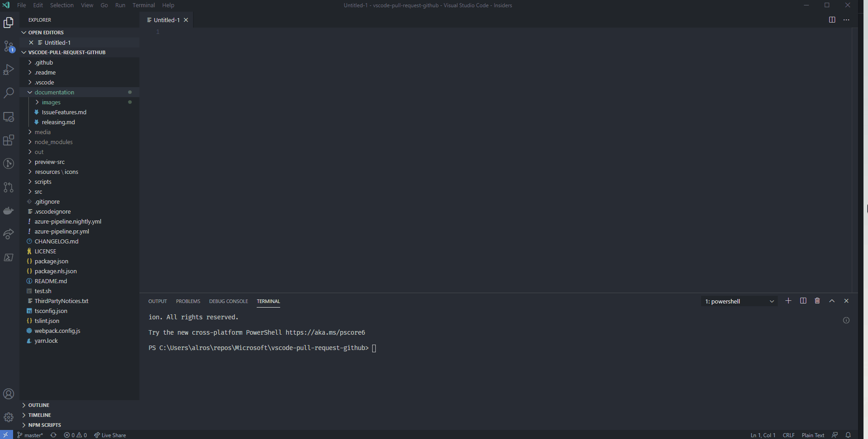This screenshot has height=439, width=868.
Task: Collapse the documentation folder
Action: [55, 92]
